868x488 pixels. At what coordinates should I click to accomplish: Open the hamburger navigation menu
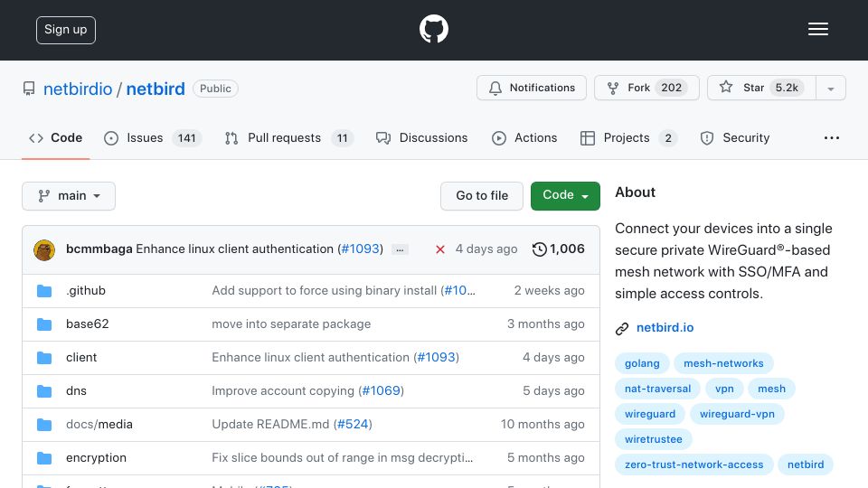tap(817, 29)
